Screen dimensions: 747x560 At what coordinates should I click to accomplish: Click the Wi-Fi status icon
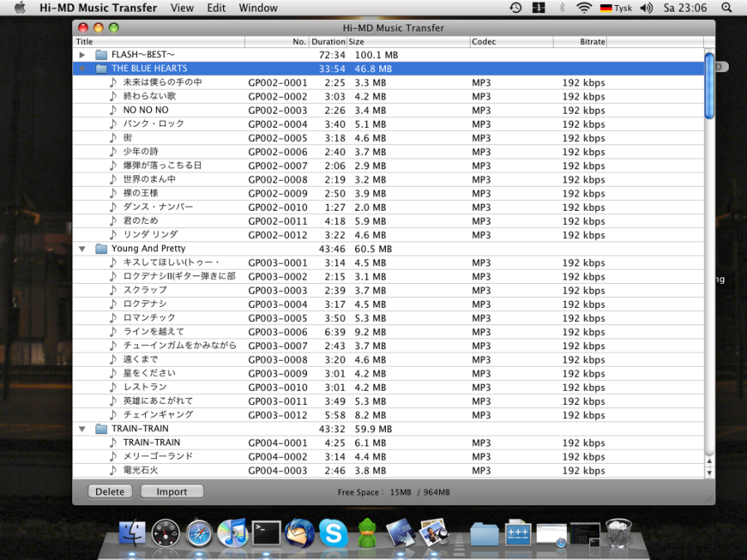583,7
